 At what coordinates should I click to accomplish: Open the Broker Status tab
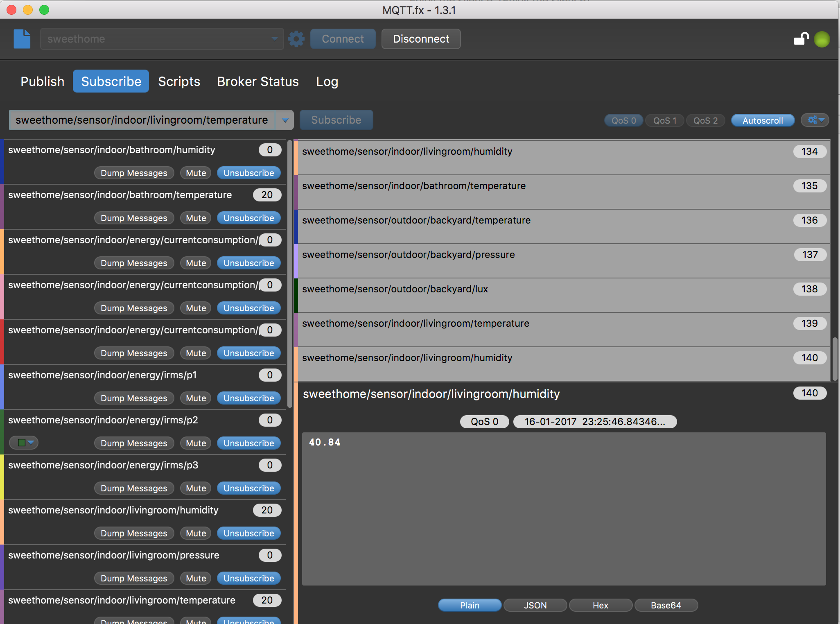(257, 81)
